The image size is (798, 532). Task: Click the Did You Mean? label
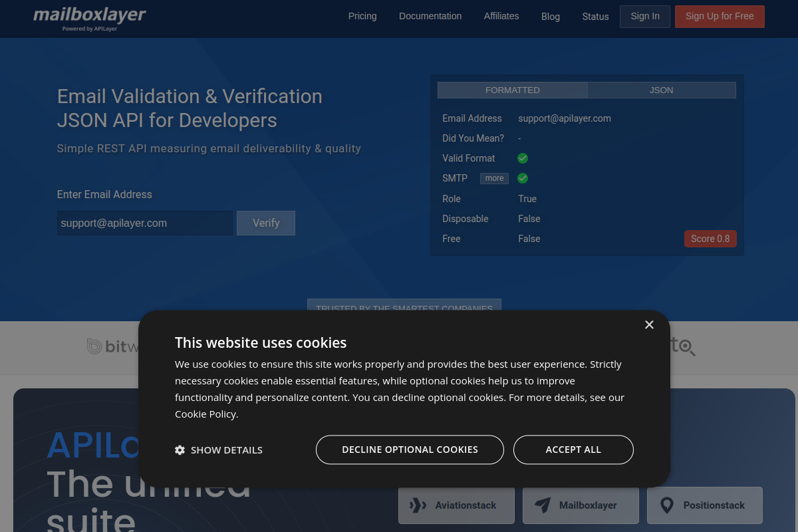[x=473, y=138]
